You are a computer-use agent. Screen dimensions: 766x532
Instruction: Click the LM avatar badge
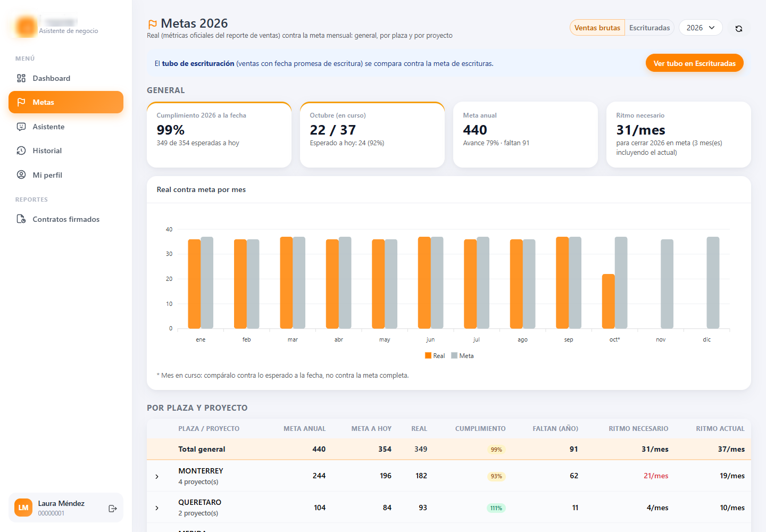click(x=23, y=508)
